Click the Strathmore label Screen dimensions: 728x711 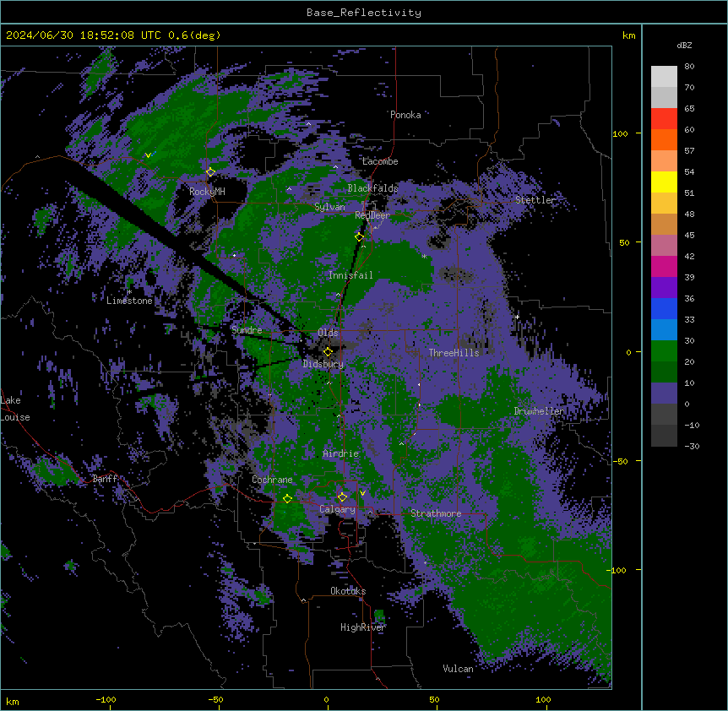[436, 513]
